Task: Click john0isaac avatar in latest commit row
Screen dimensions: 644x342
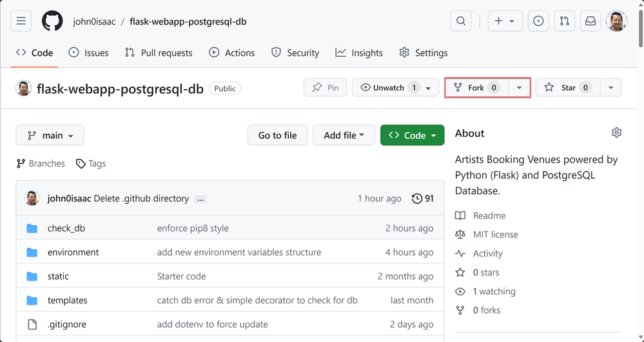Action: click(32, 198)
